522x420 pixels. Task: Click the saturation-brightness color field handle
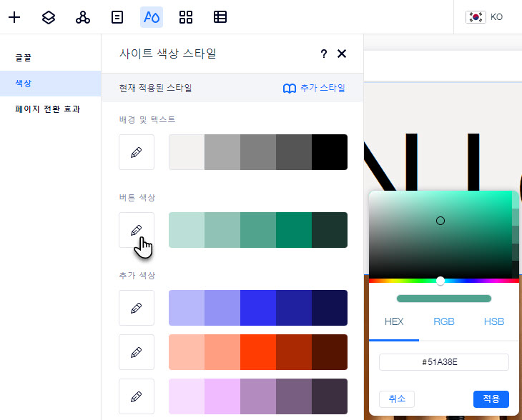pyautogui.click(x=440, y=221)
